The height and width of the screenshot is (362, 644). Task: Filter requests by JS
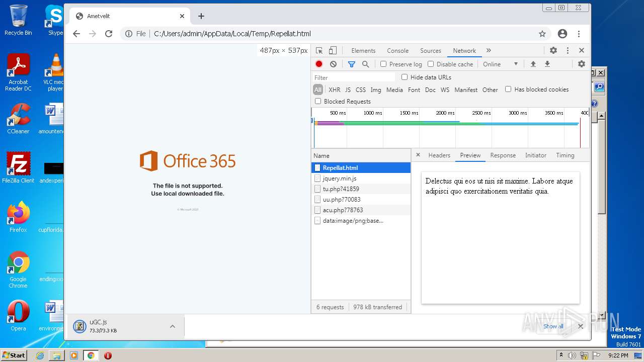[348, 89]
